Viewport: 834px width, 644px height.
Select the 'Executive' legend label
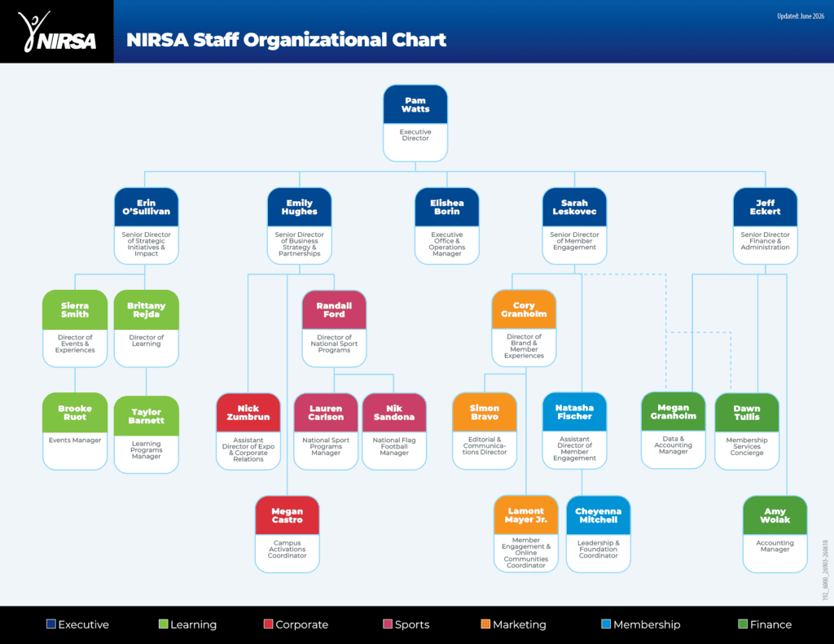(84, 624)
